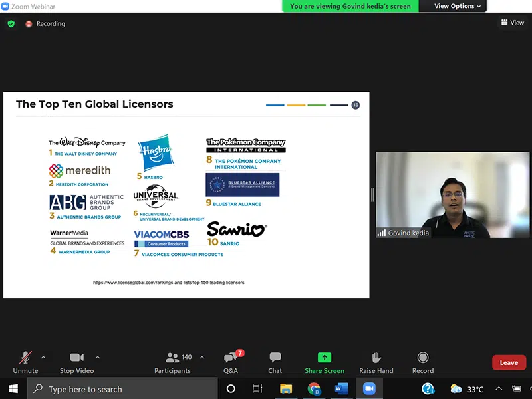Viewport: 532px width, 399px height.
Task: Click the Windows search box
Action: tap(122, 388)
